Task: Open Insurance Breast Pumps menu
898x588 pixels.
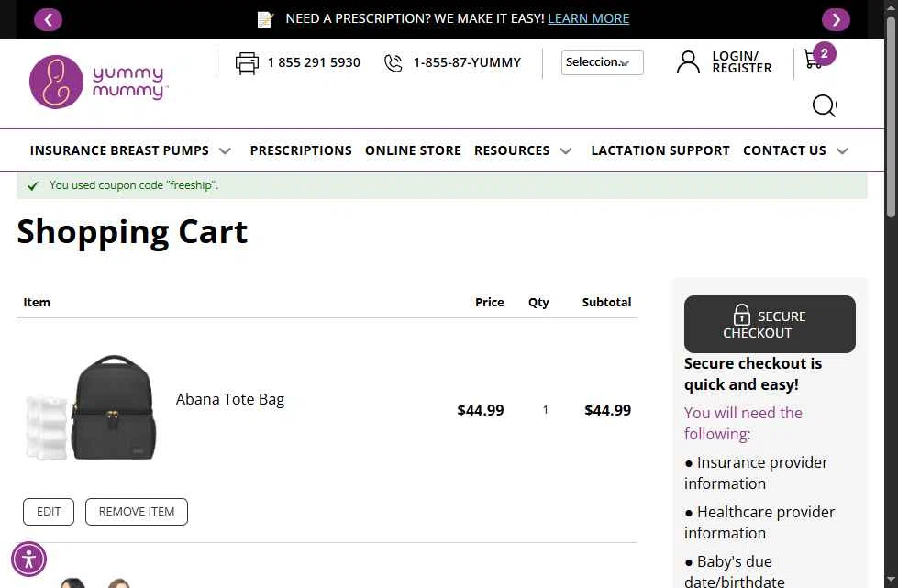Action: [119, 150]
